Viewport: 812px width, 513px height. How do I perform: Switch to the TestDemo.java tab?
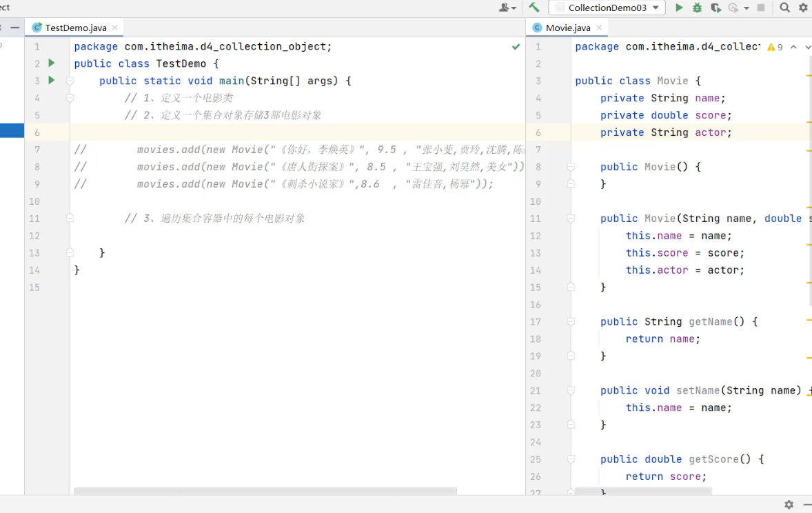coord(75,28)
